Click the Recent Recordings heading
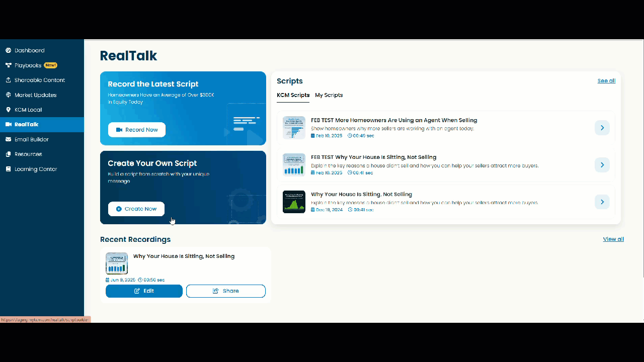The image size is (644, 362). tap(135, 239)
